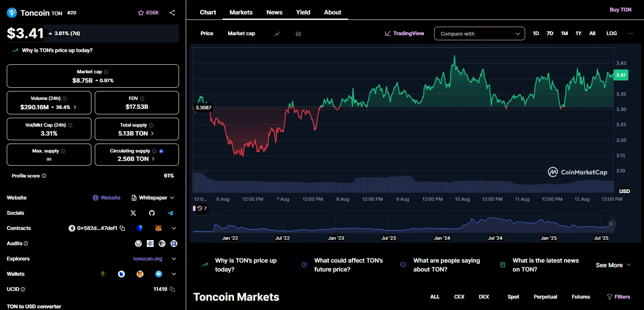Switch to candlestick chart icon
This screenshot has height=310, width=644.
coord(298,34)
